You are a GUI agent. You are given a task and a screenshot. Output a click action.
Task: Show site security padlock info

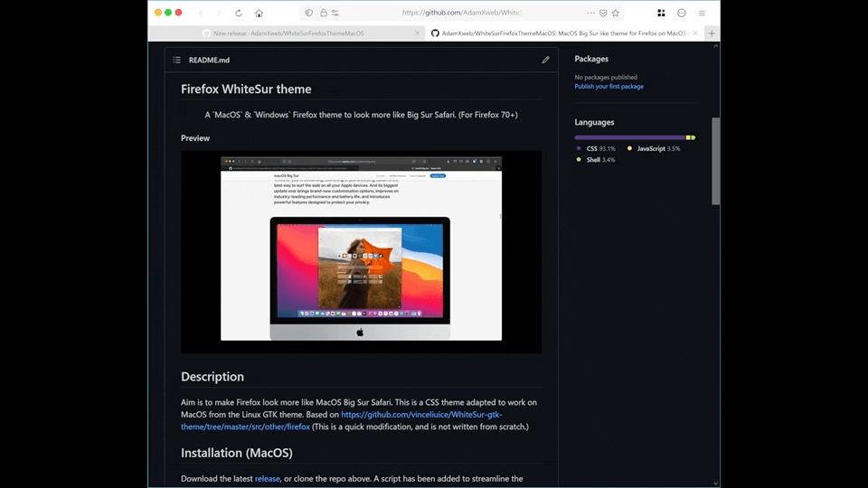pos(324,13)
